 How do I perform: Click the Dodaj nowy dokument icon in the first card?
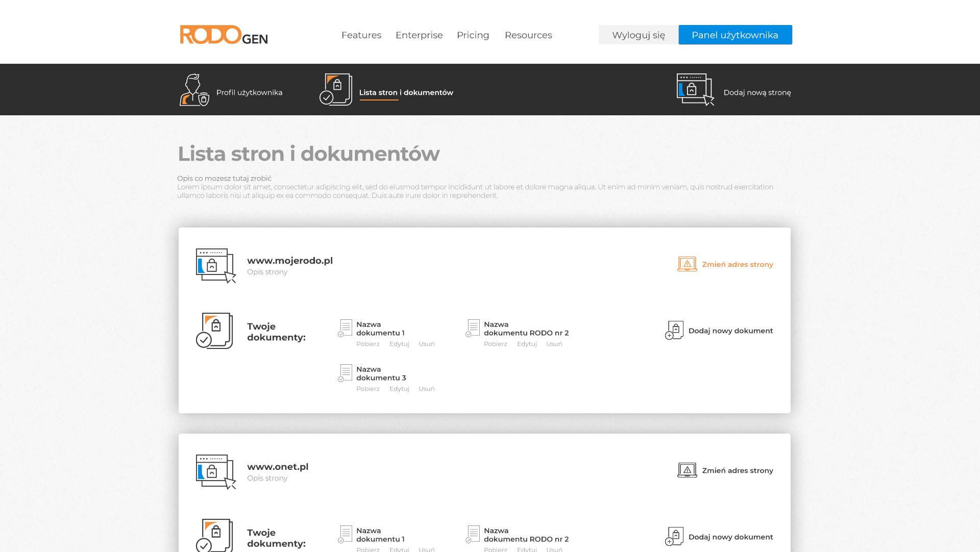(x=674, y=331)
